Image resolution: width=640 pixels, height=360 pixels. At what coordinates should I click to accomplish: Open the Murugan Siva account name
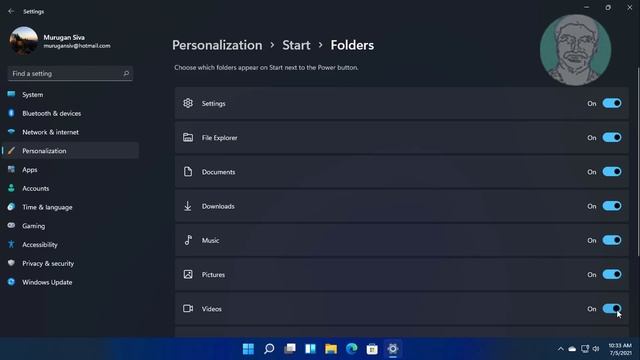coord(64,37)
